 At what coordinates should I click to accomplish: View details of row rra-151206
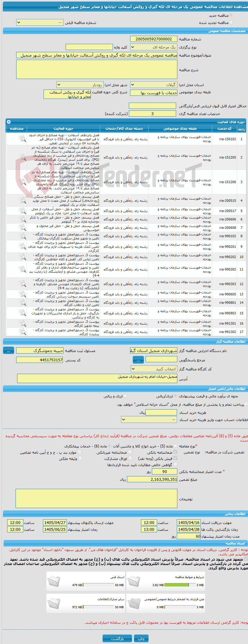click(x=22, y=182)
